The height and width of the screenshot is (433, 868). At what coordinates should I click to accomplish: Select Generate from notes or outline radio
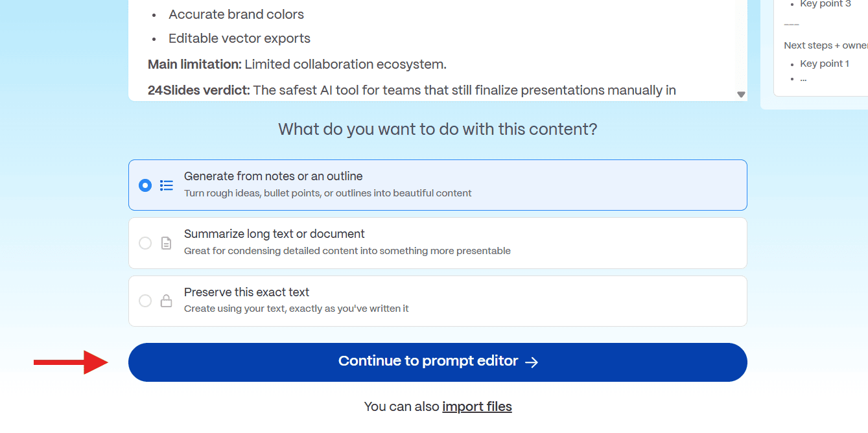(145, 185)
